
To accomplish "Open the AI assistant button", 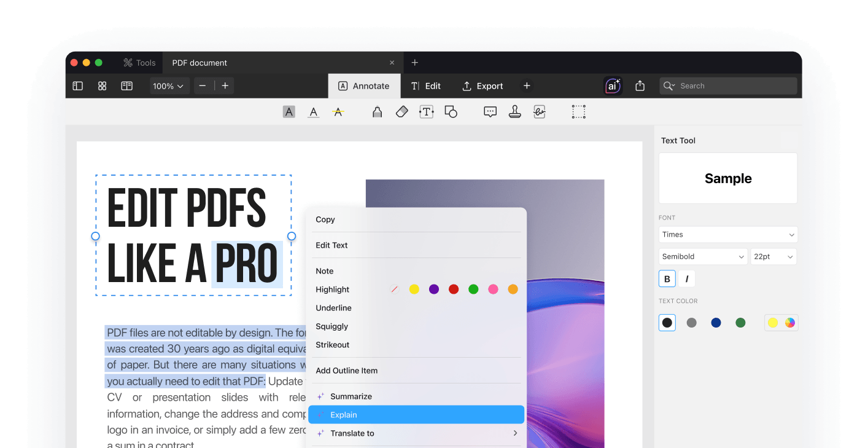I will pos(613,86).
